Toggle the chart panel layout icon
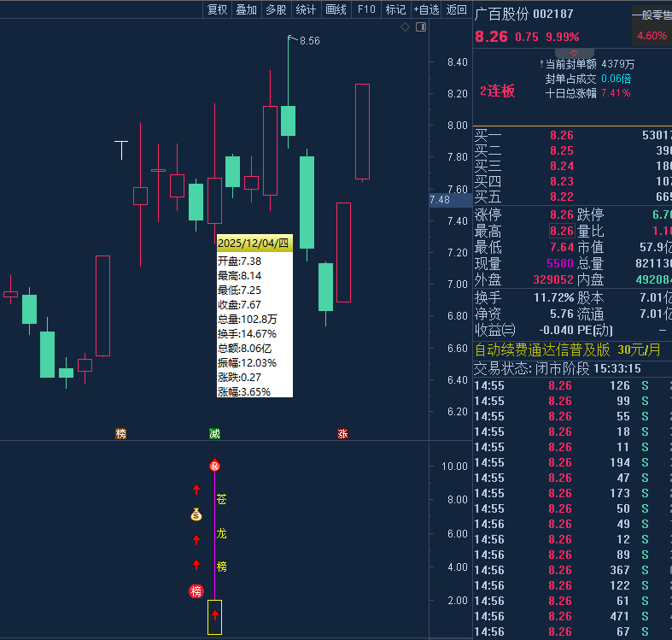Screen dimensions: 672x640 point(420,27)
